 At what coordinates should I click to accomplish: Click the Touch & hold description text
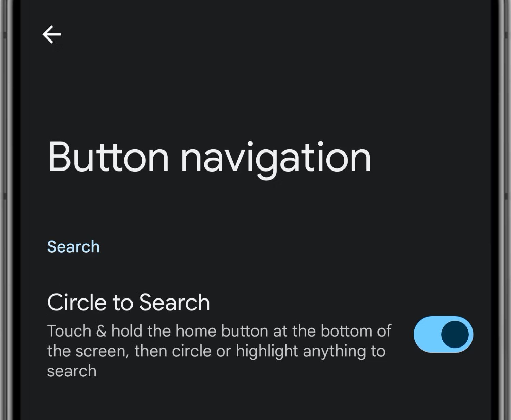tap(219, 351)
